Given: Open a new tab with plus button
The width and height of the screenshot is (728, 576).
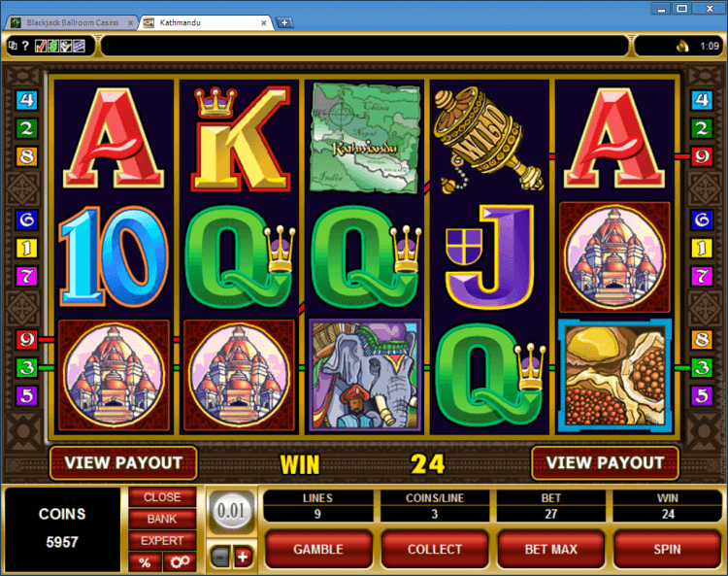Looking at the screenshot, I should pos(284,22).
